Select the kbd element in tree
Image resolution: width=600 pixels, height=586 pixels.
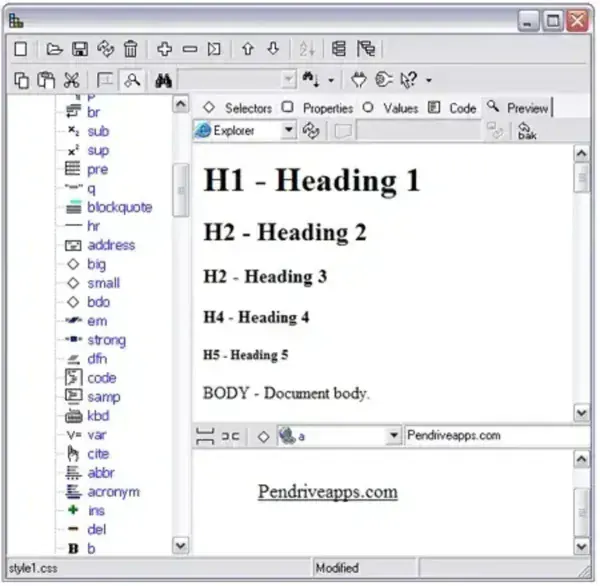pyautogui.click(x=98, y=416)
